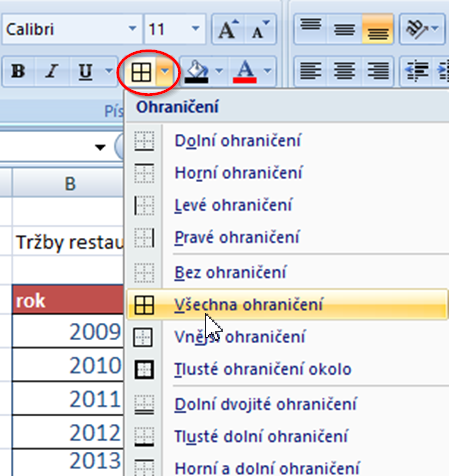Select cell containing 2009
Screen dimensions: 449x476
coord(68,331)
